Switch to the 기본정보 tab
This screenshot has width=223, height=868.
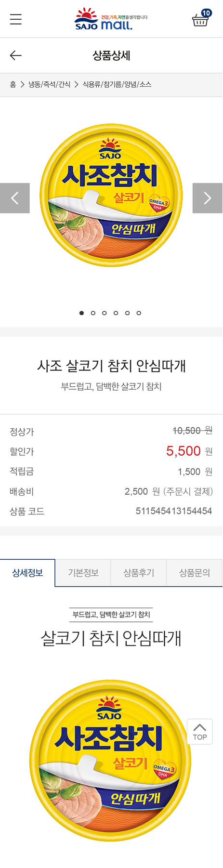tap(83, 573)
